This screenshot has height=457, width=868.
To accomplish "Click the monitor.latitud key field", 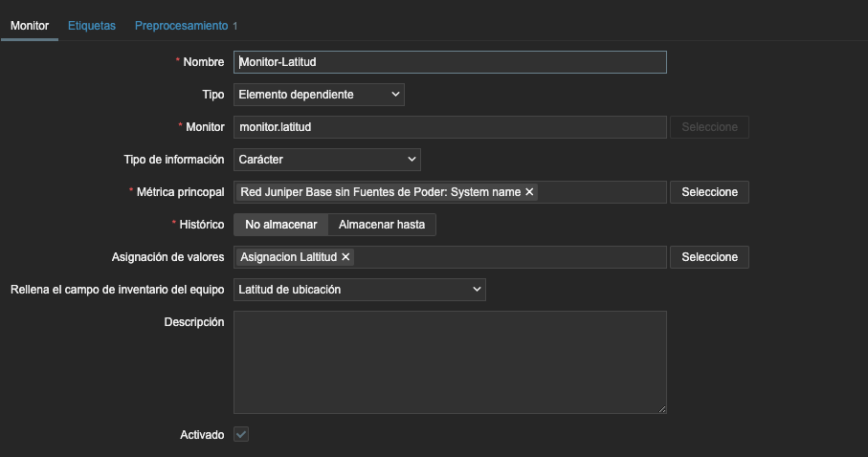I will 450,127.
